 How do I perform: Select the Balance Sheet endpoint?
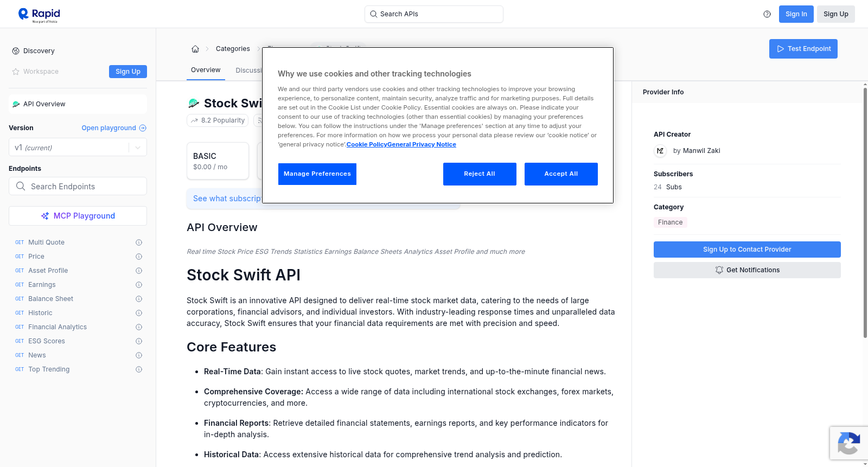[x=50, y=299]
